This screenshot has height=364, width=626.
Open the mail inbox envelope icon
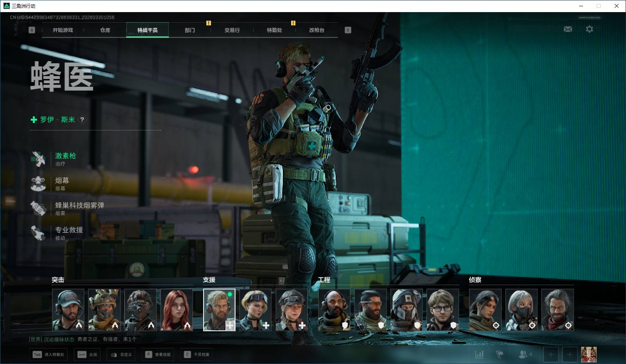pyautogui.click(x=568, y=29)
